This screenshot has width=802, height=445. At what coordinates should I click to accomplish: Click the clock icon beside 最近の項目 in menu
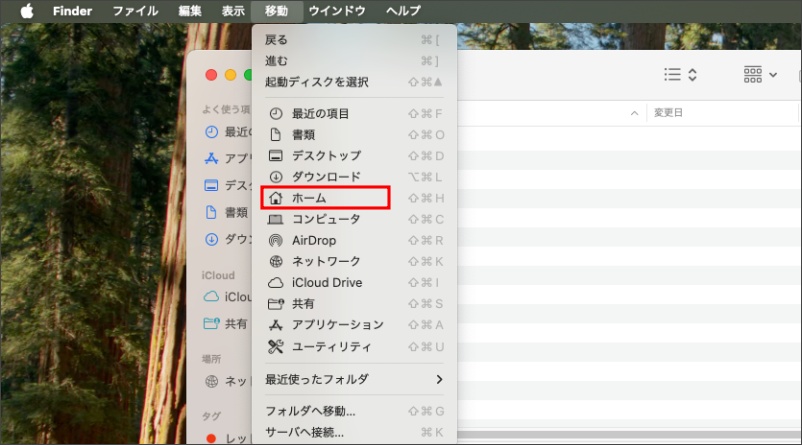tap(276, 114)
